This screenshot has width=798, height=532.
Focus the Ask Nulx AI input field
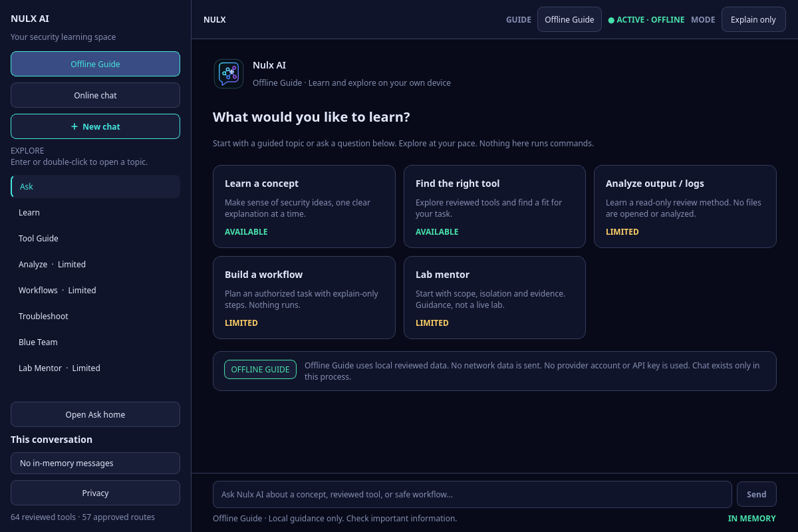coord(472,494)
